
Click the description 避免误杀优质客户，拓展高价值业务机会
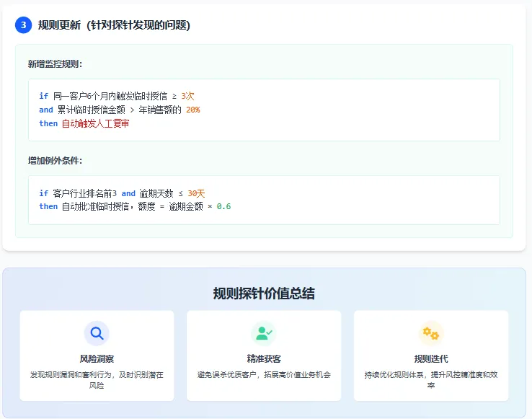coord(264,374)
